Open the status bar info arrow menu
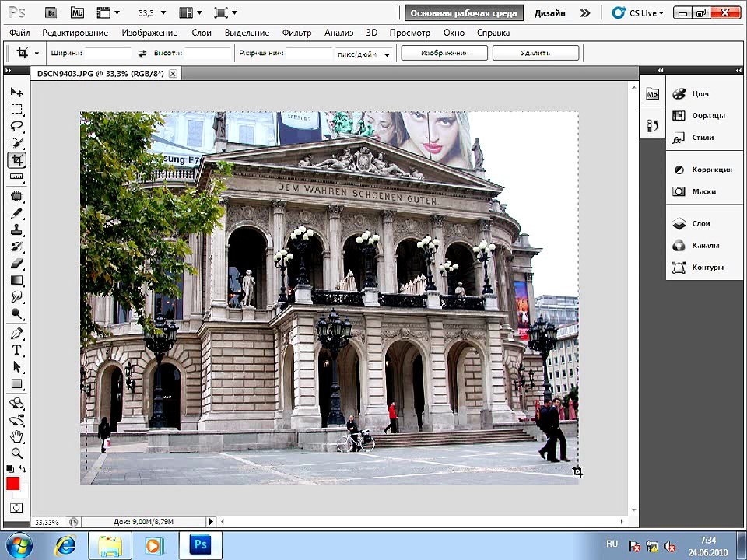The height and width of the screenshot is (560, 747). click(212, 522)
